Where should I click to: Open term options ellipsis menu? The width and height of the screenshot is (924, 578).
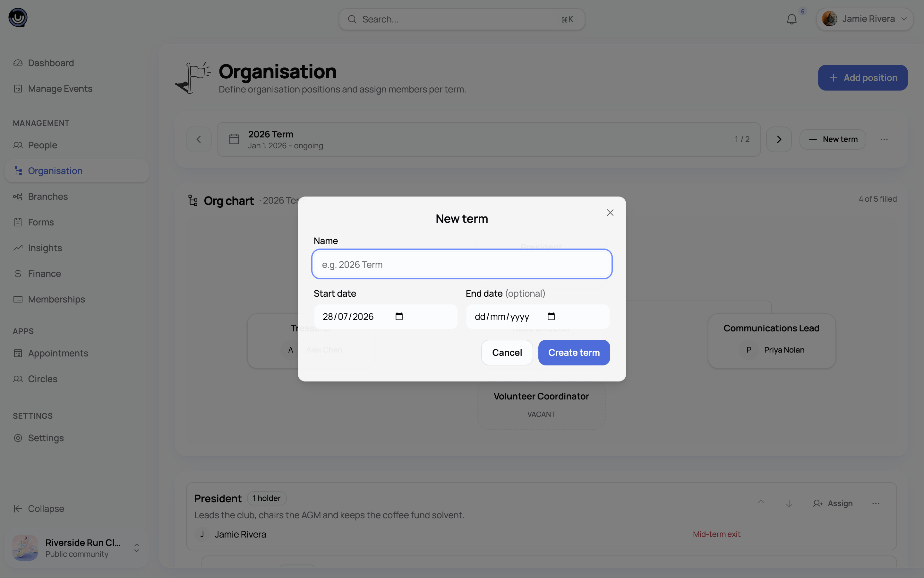tap(884, 139)
